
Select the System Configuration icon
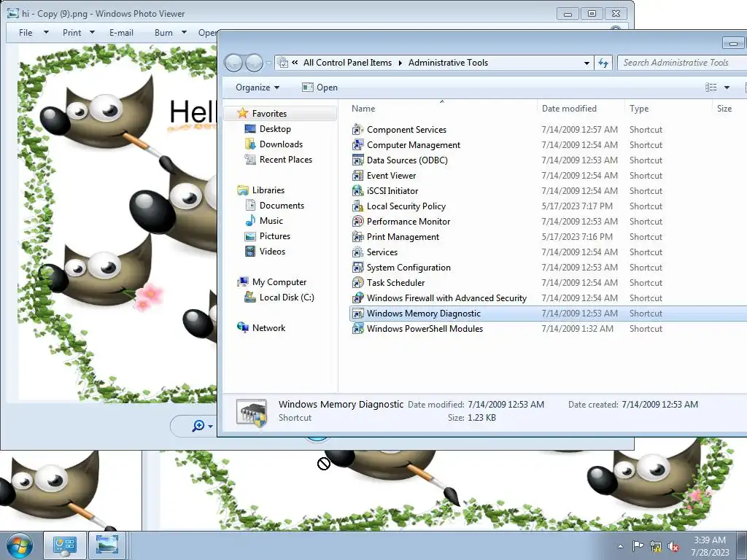357,267
